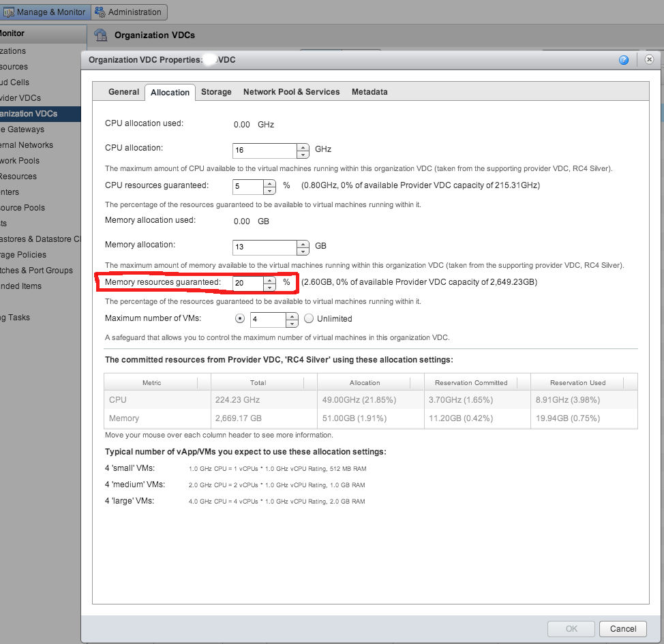This screenshot has width=664, height=644.
Task: Increase CPU allocation with up arrow
Action: pyautogui.click(x=303, y=147)
